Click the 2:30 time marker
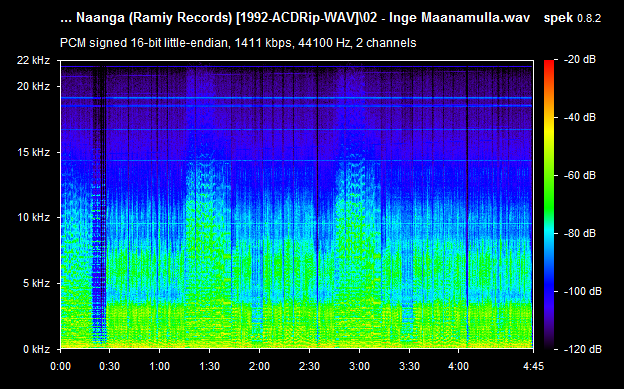The width and height of the screenshot is (624, 389). pos(309,366)
